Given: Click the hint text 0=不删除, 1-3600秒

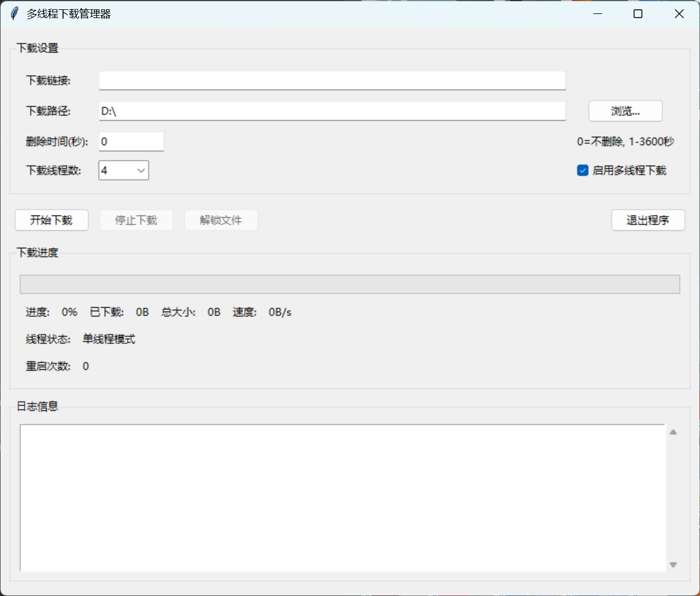Looking at the screenshot, I should 625,141.
